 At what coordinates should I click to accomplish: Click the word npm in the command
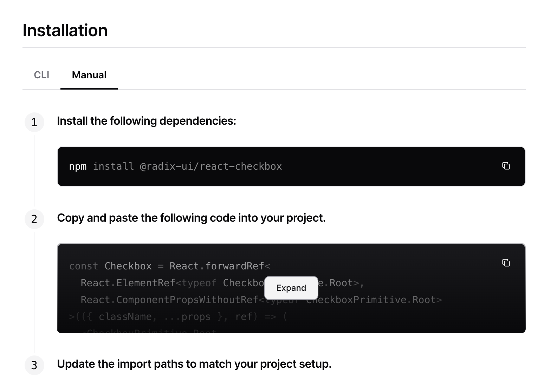[78, 166]
